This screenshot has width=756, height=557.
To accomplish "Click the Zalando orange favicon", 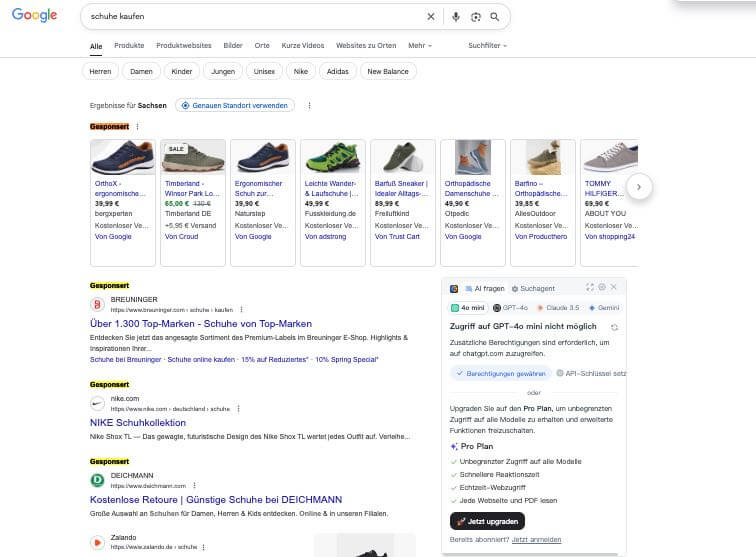I will pos(97,542).
